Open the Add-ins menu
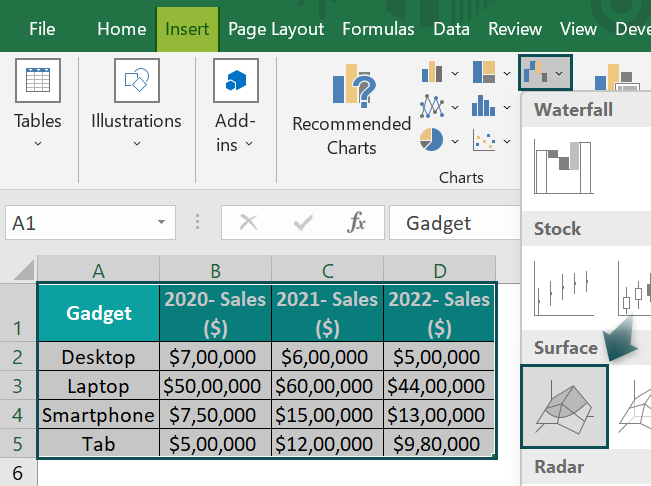 click(x=235, y=106)
